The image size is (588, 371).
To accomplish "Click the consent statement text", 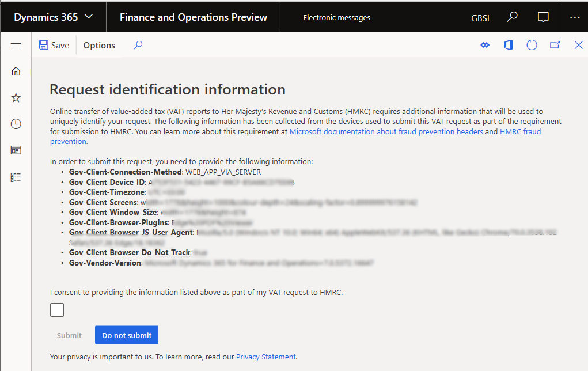I will (196, 293).
